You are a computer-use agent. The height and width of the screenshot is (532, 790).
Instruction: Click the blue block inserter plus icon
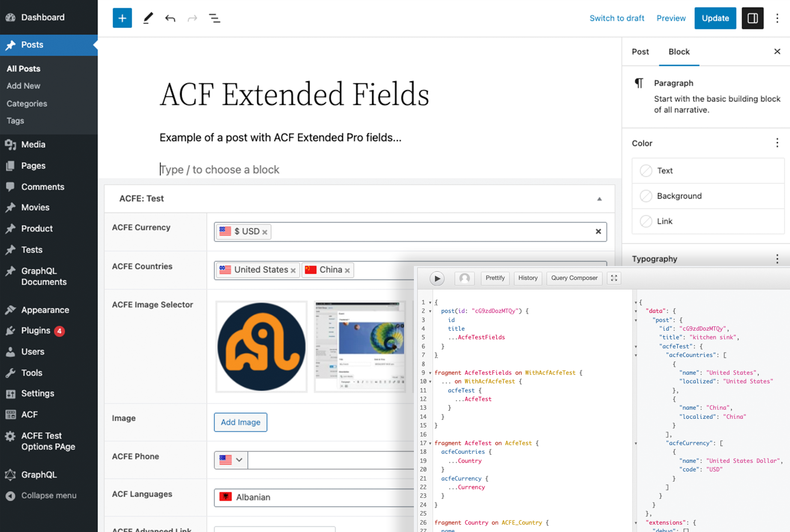click(122, 18)
